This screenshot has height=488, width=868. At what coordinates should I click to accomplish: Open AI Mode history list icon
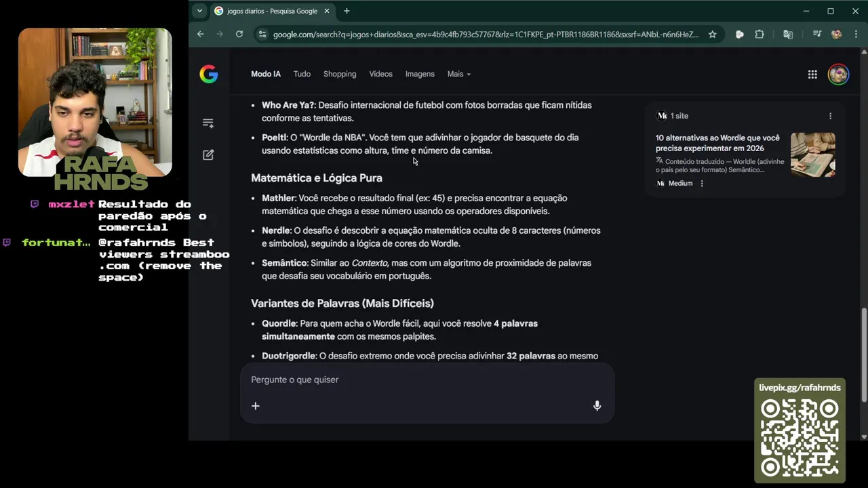[x=208, y=123]
